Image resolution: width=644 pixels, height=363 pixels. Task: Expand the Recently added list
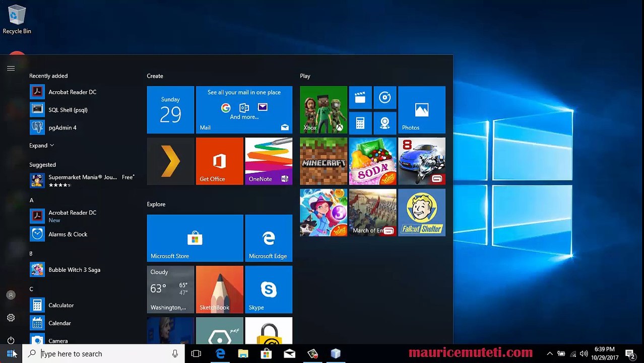[41, 145]
